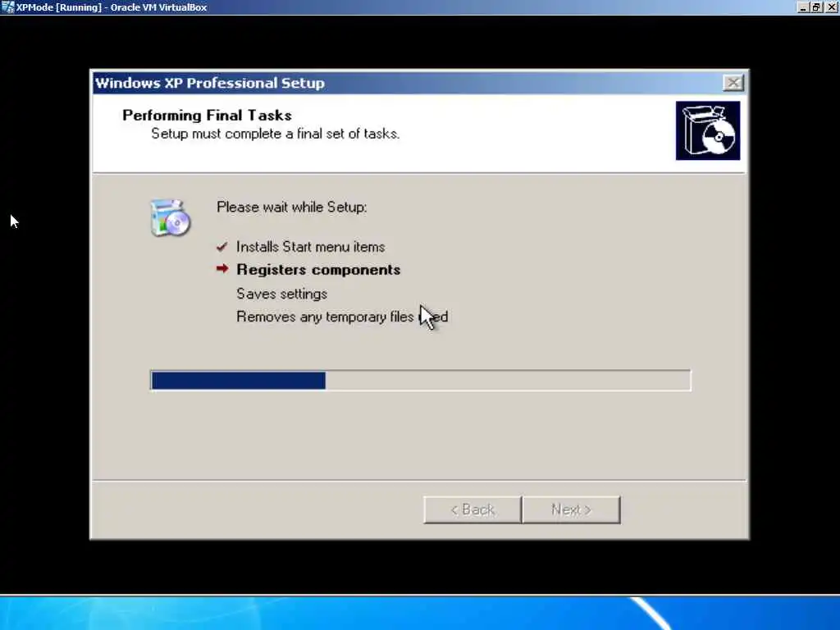Click "Setup must complete a final set of tasks."
The height and width of the screenshot is (630, 840).
coord(276,134)
